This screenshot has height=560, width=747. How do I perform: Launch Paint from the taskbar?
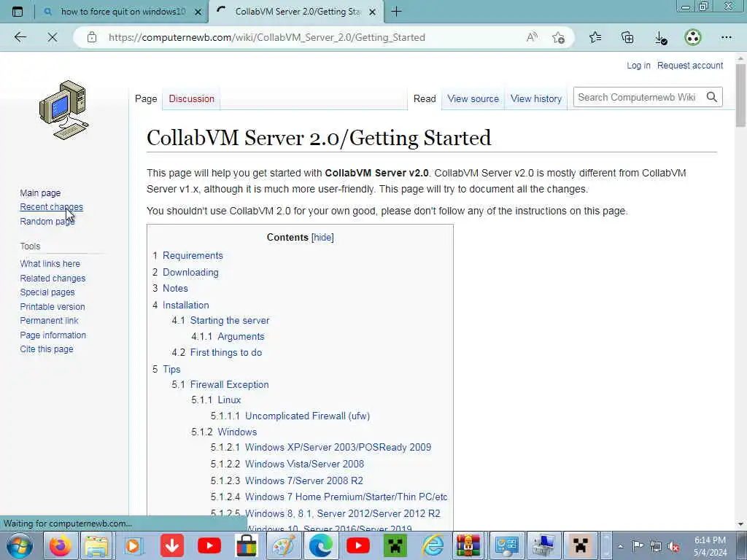pyautogui.click(x=284, y=545)
